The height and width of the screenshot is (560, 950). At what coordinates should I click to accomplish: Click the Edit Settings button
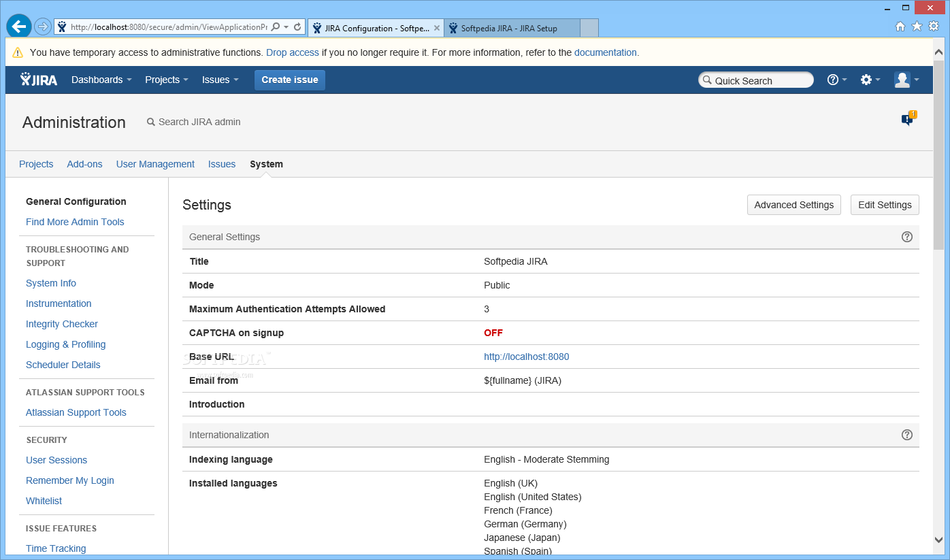(x=885, y=205)
